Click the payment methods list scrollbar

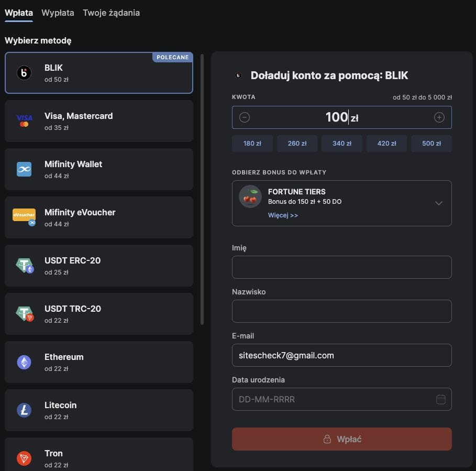[202, 189]
